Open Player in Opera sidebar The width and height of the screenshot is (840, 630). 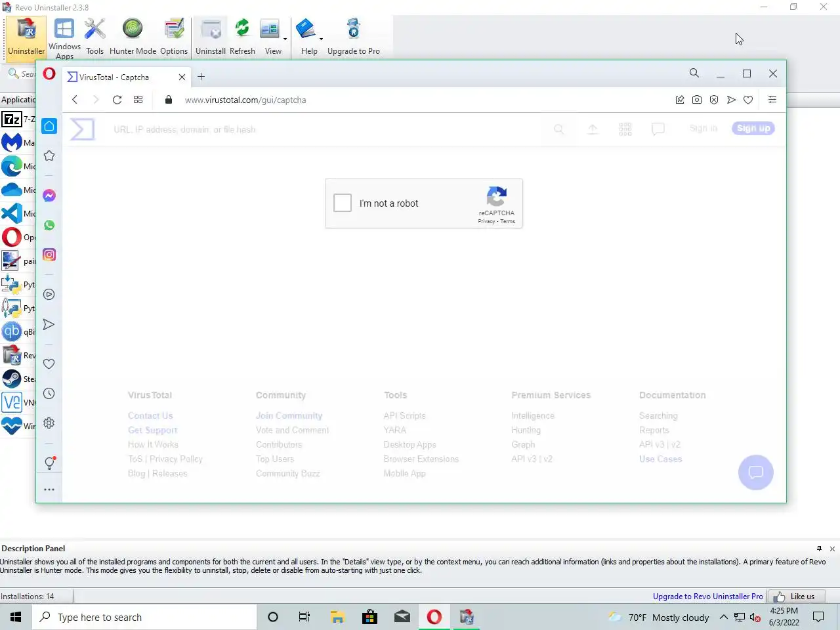click(49, 295)
